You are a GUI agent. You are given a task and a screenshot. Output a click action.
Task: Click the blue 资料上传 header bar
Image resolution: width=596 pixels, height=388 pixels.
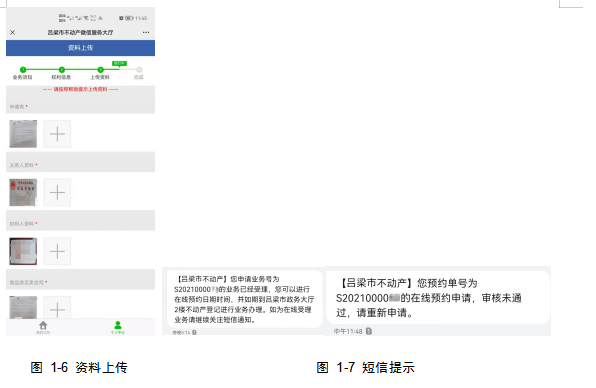click(81, 48)
